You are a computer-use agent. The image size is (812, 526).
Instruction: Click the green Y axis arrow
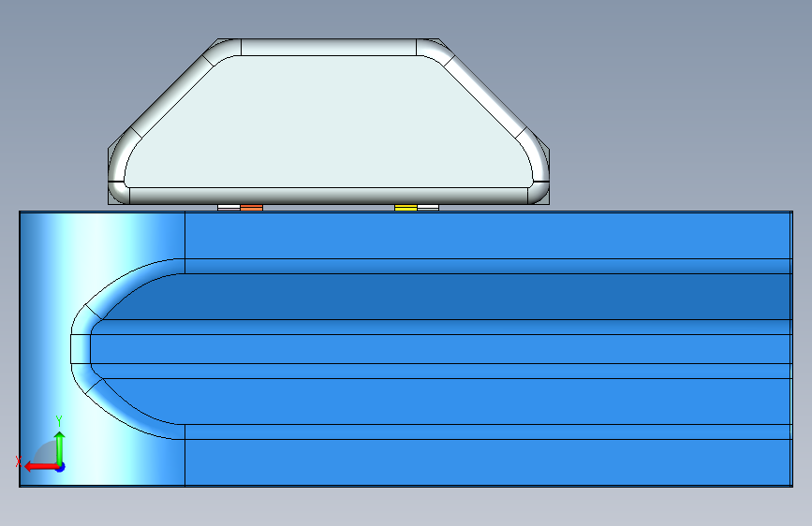tap(60, 447)
